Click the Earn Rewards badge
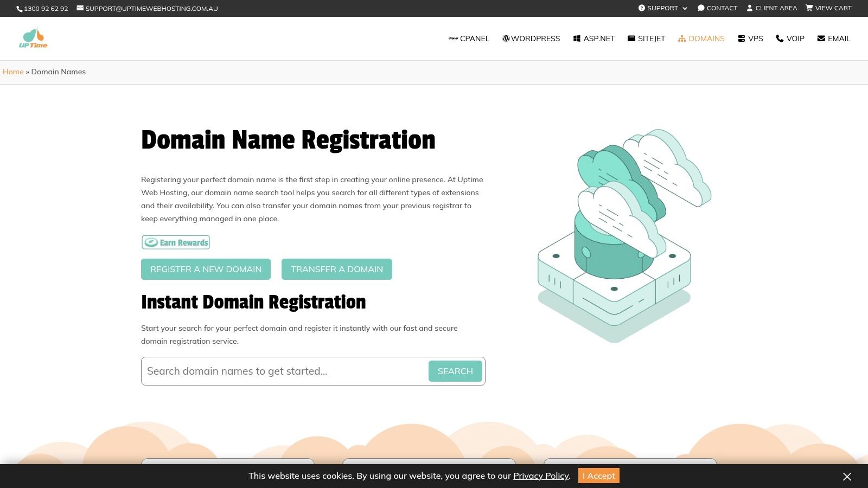The width and height of the screenshot is (868, 488). point(176,242)
